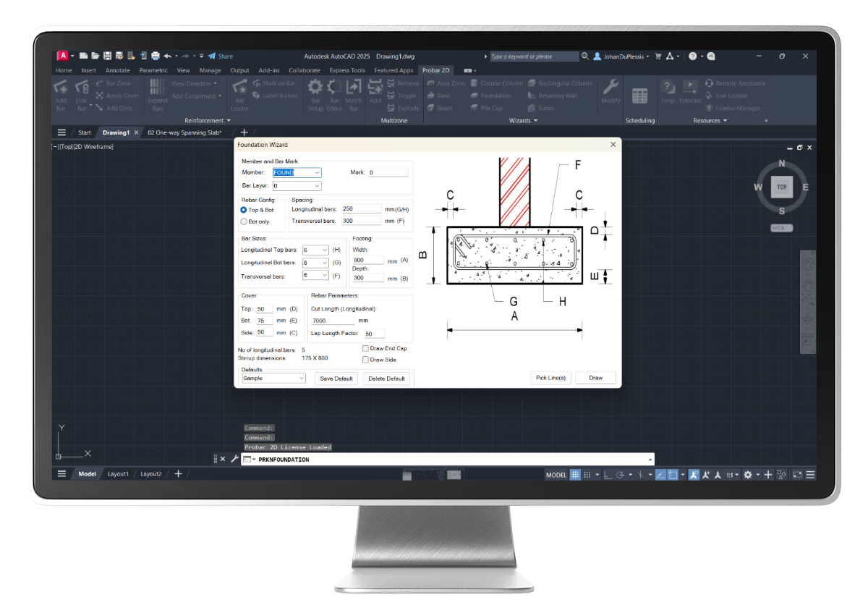This screenshot has height=613, width=868.
Task: Switch to the Layout1 tab
Action: (118, 474)
